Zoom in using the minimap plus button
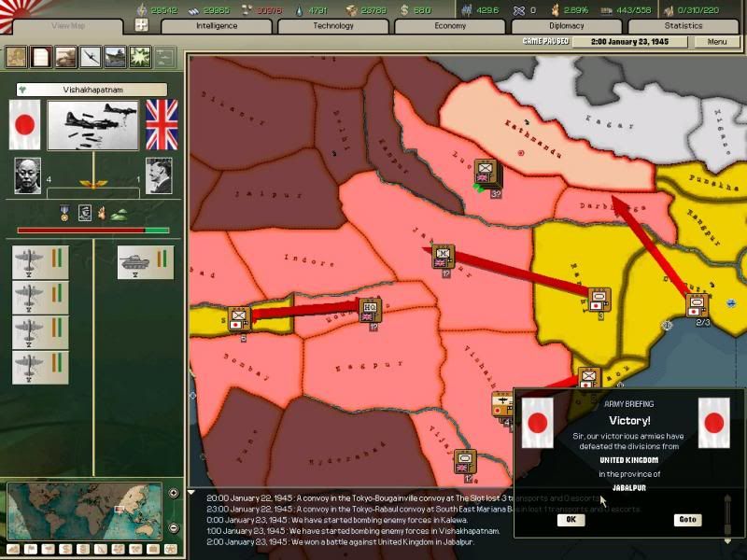Screen dimensions: 747x560 click(174, 494)
